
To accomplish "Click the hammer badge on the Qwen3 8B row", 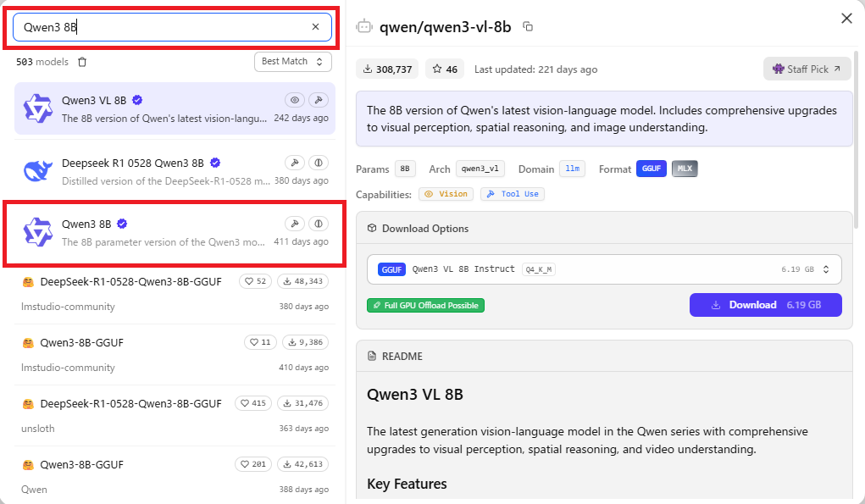I will pyautogui.click(x=295, y=224).
